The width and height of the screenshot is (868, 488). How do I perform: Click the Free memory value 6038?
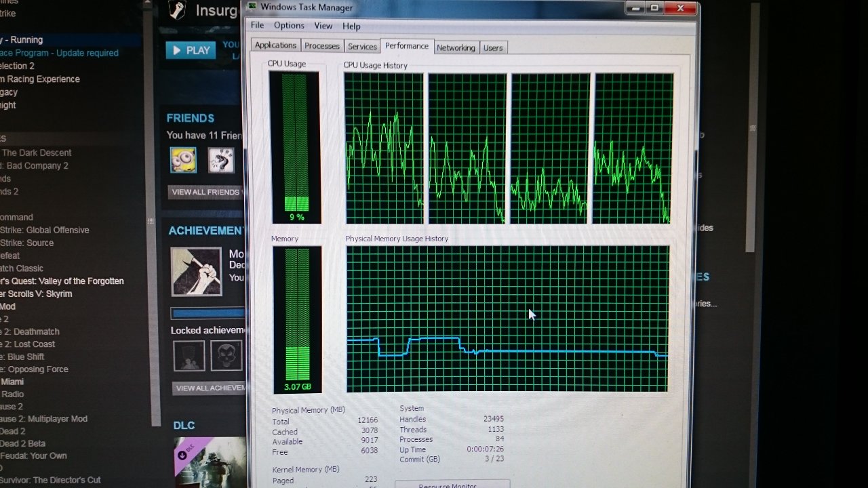pos(370,451)
